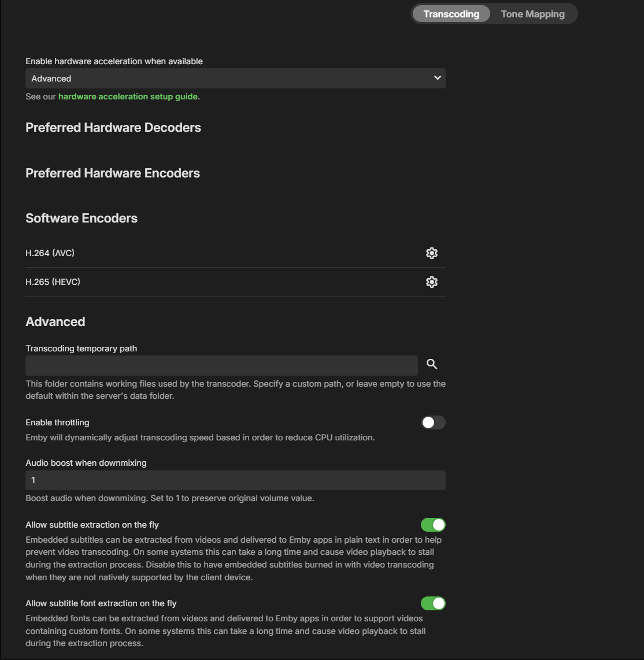Select the Transcoding tab
The width and height of the screenshot is (644, 660).
coord(451,14)
